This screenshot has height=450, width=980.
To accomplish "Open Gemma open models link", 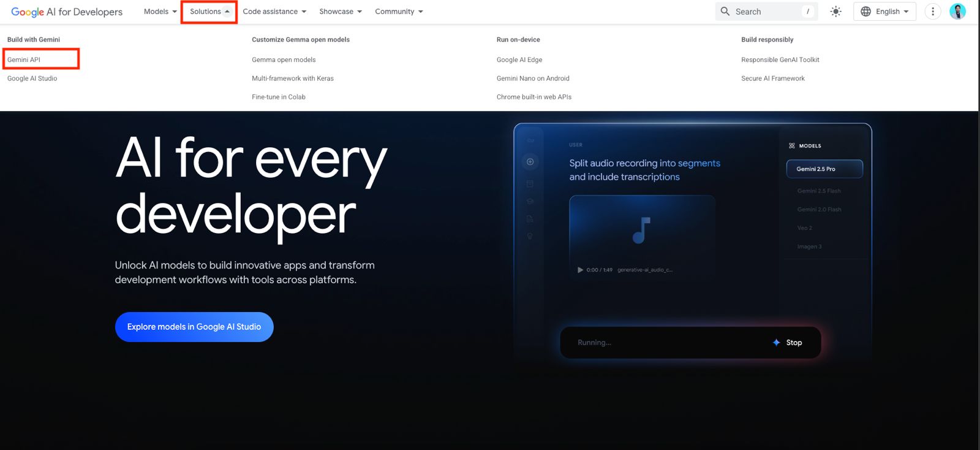I will 284,59.
